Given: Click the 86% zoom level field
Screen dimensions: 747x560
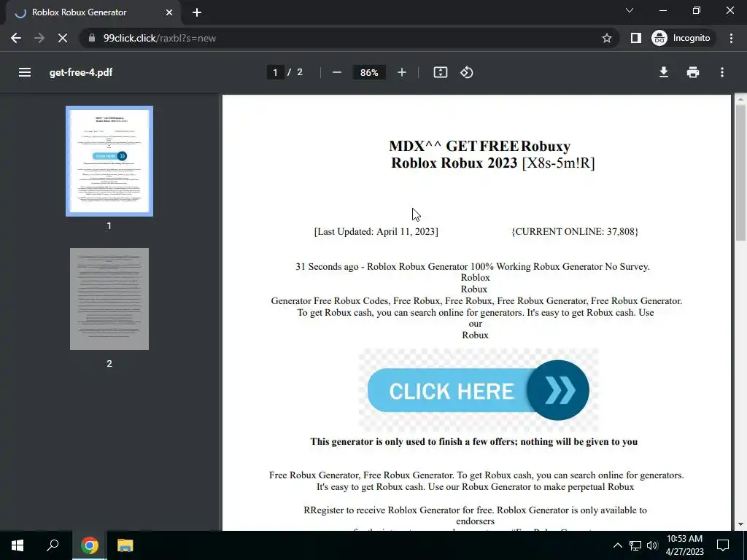Looking at the screenshot, I should (369, 72).
